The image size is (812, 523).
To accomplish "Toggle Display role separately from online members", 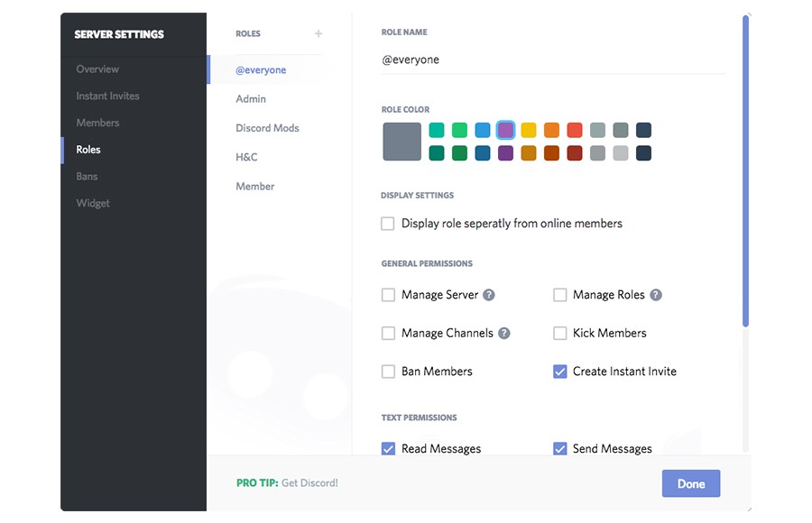I will (387, 224).
